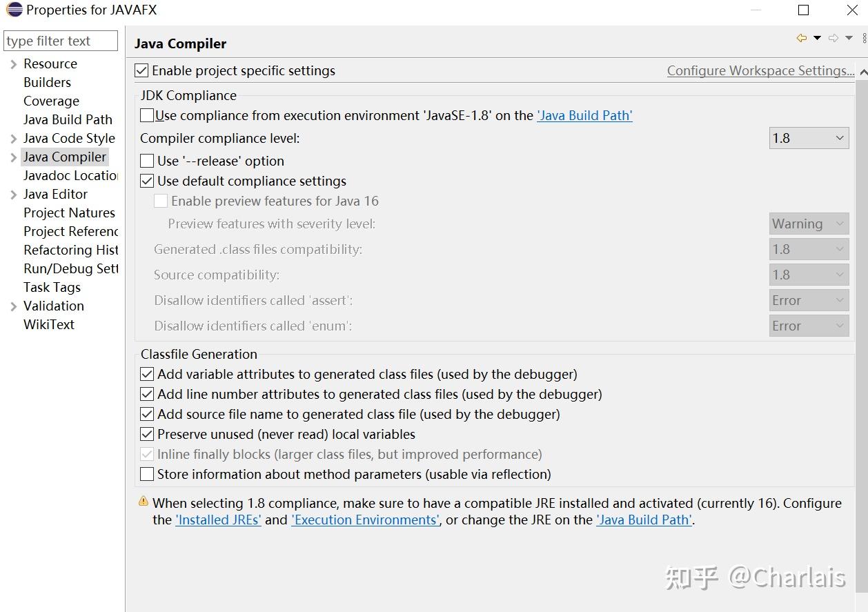
Task: Select Java Build Path in sidebar
Action: point(68,119)
